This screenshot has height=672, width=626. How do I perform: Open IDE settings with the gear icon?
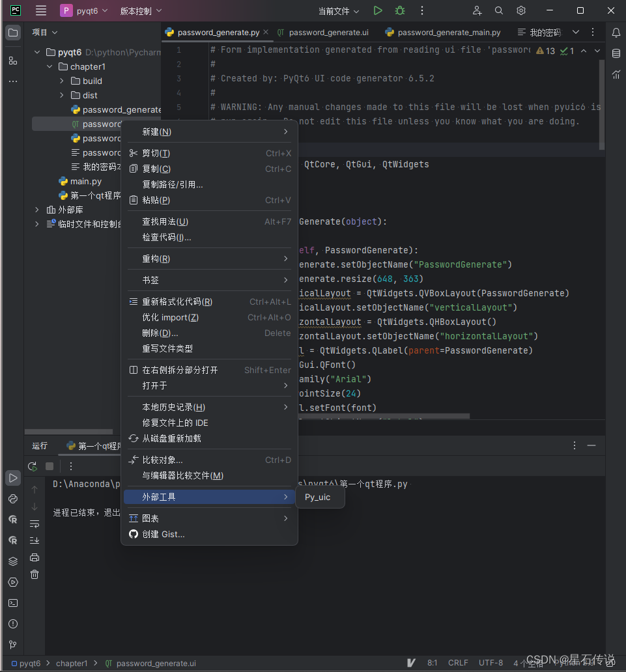520,10
